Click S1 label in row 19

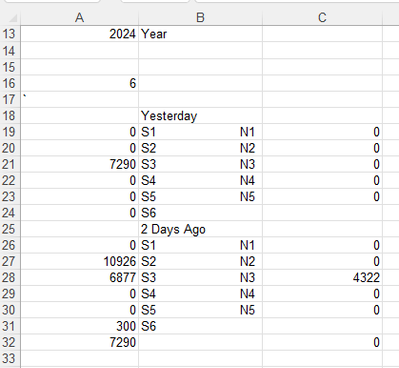click(x=148, y=132)
